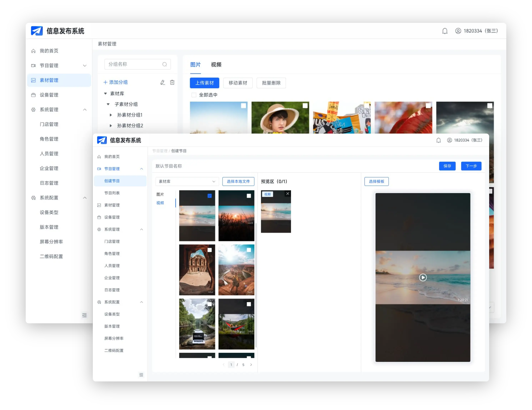Click the front window notification bell

pyautogui.click(x=438, y=140)
